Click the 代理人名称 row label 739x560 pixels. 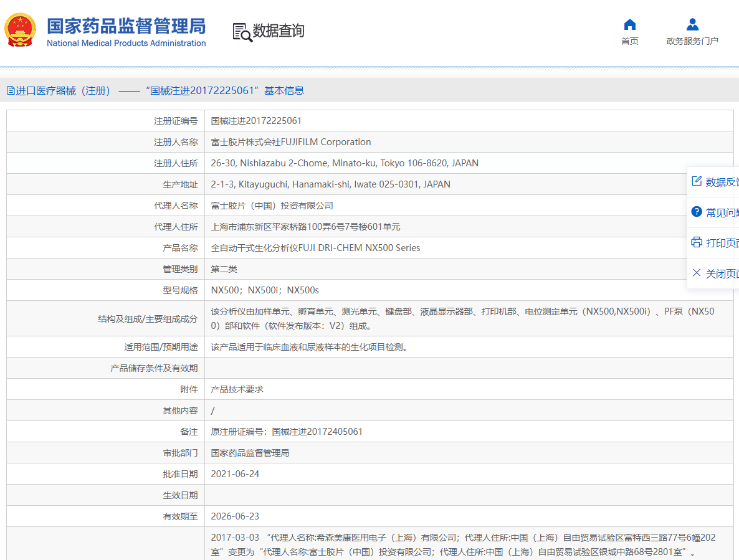(x=176, y=206)
